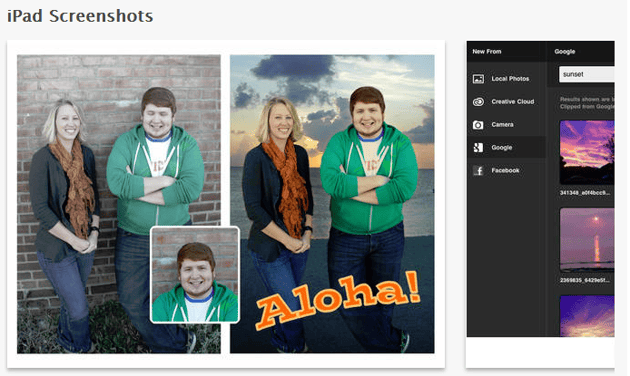Select the Google label in sidebar

(x=502, y=147)
